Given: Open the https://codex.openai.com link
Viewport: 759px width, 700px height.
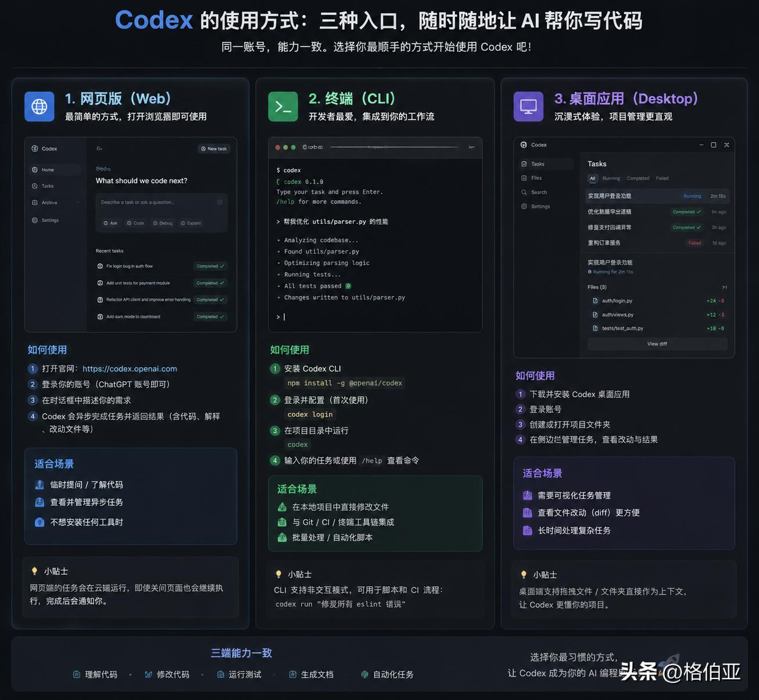Looking at the screenshot, I should click(x=130, y=369).
